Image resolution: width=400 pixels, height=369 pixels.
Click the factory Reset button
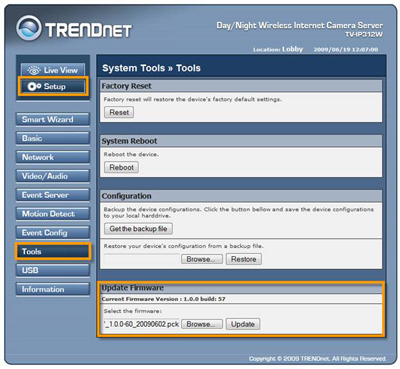pyautogui.click(x=119, y=112)
